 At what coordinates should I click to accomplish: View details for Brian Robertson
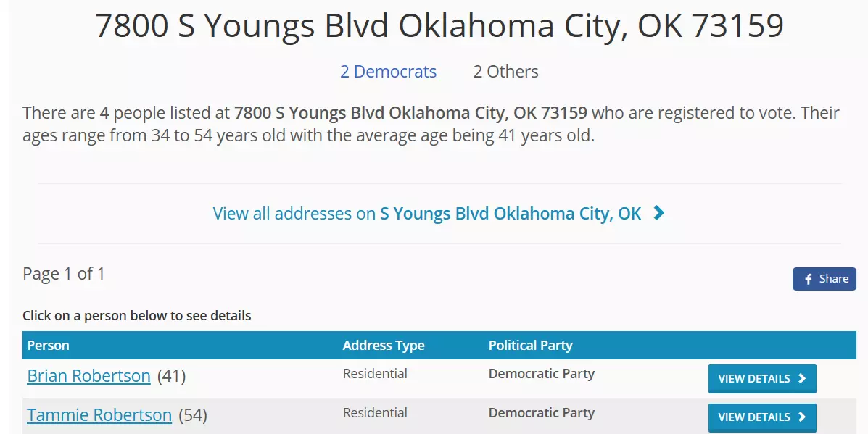(x=761, y=378)
